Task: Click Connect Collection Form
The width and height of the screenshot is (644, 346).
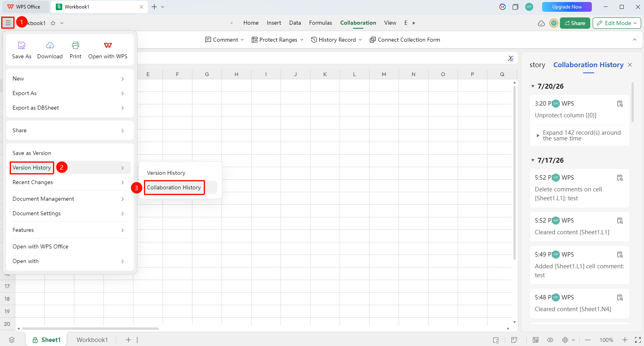Action: (405, 40)
